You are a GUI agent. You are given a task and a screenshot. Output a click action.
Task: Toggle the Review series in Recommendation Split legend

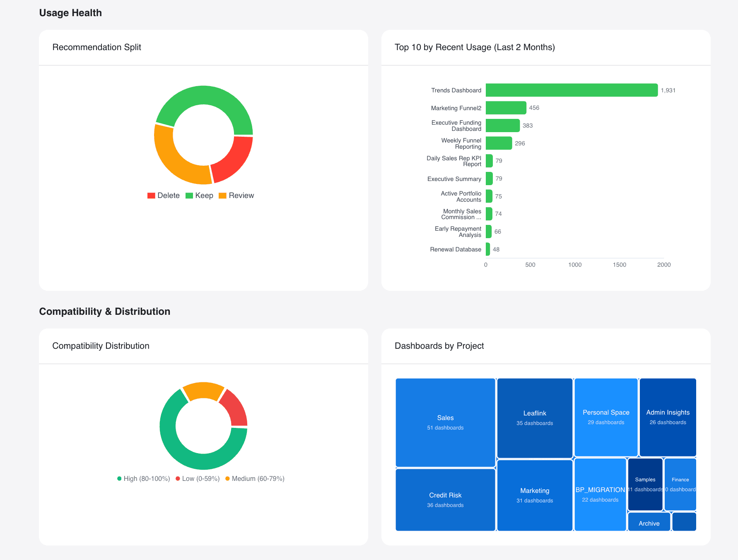pos(236,195)
